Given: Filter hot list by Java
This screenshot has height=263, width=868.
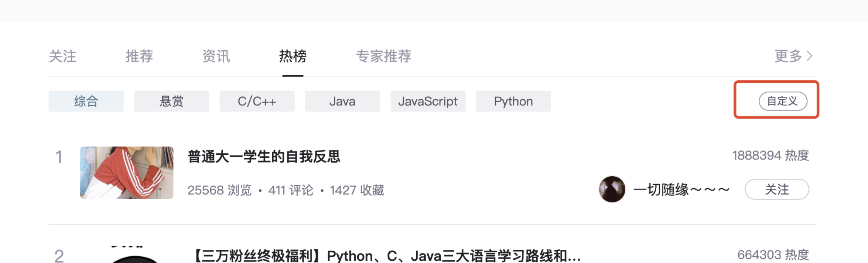Looking at the screenshot, I should point(342,101).
